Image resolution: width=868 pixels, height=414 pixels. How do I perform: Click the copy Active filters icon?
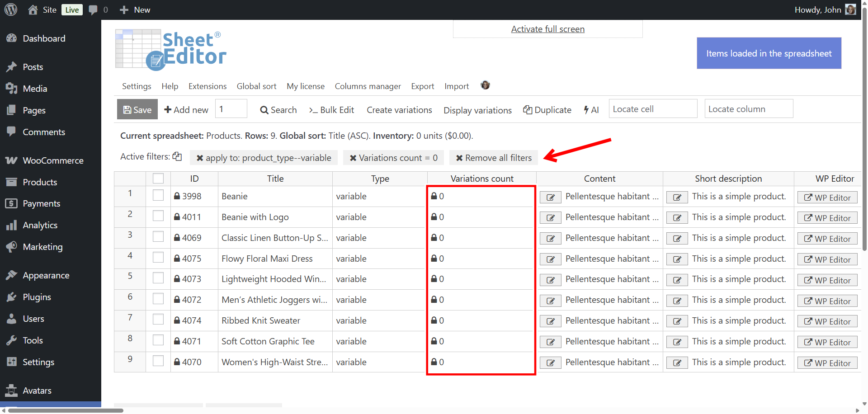click(x=177, y=156)
